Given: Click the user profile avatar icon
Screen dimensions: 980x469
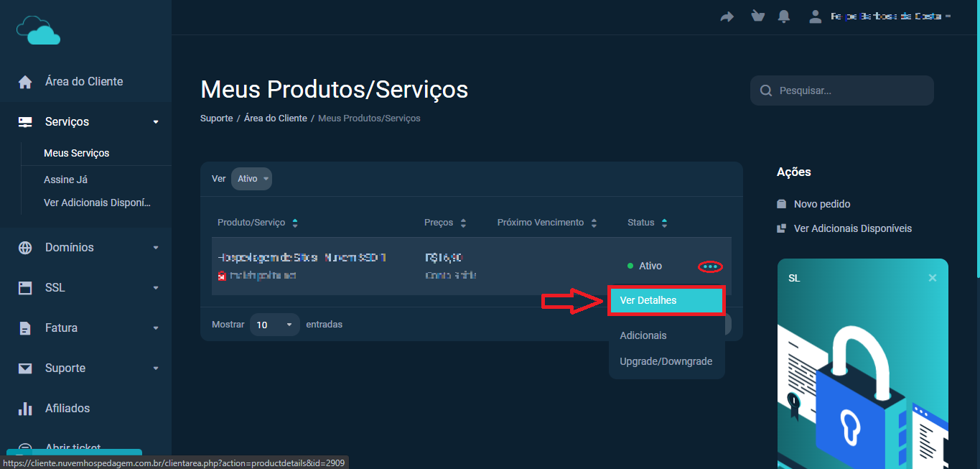Looking at the screenshot, I should 815,17.
